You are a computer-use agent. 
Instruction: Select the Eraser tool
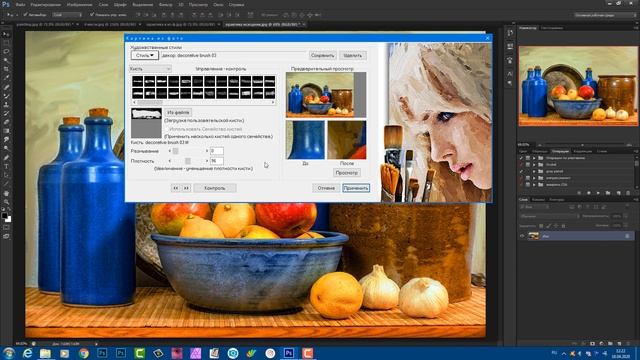(x=6, y=122)
